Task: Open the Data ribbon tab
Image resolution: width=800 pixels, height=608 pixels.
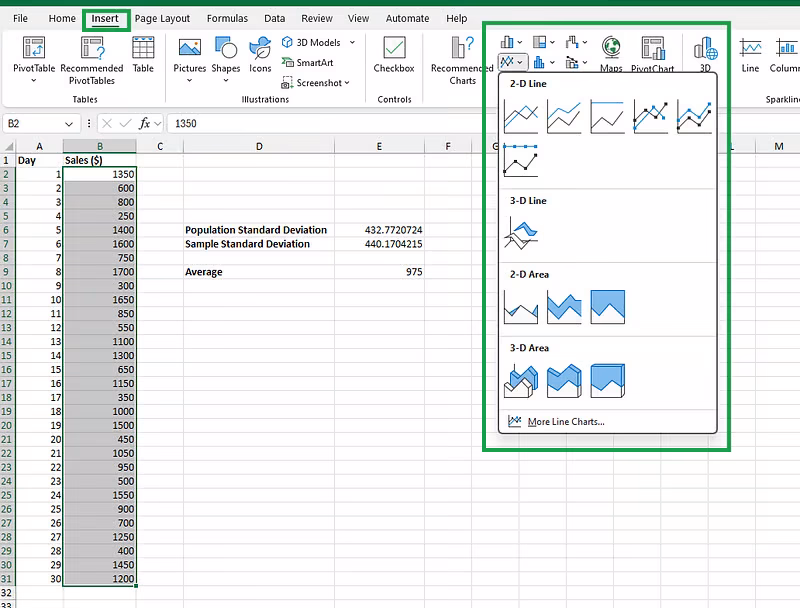Action: pyautogui.click(x=275, y=17)
